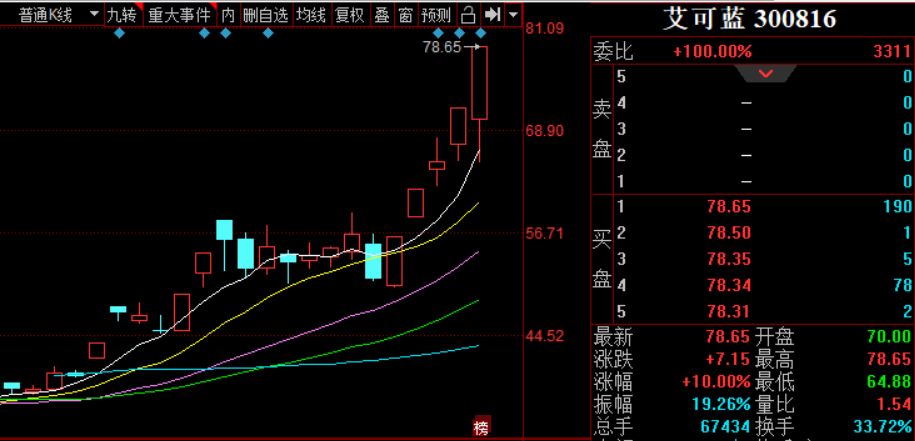Click the 叠 overlay button

tap(382, 15)
